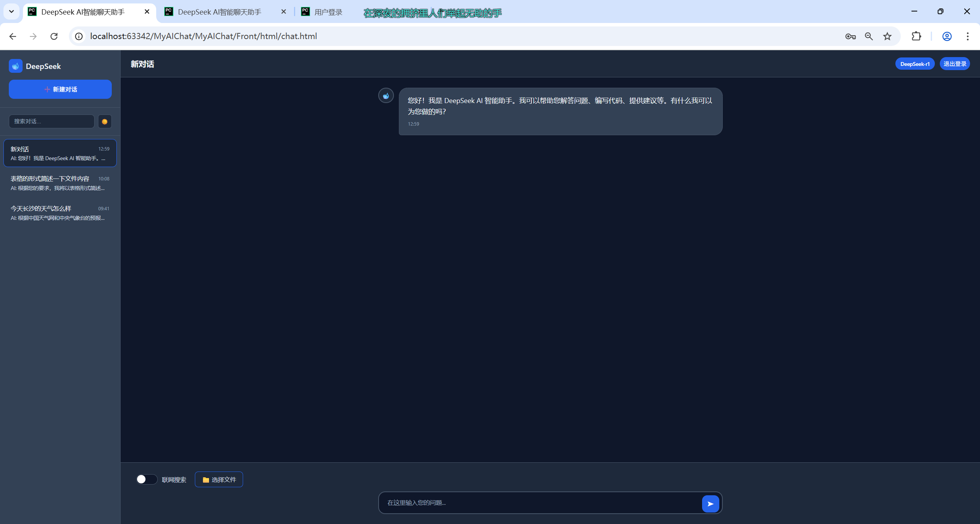Click the password key icon in address bar

(850, 36)
